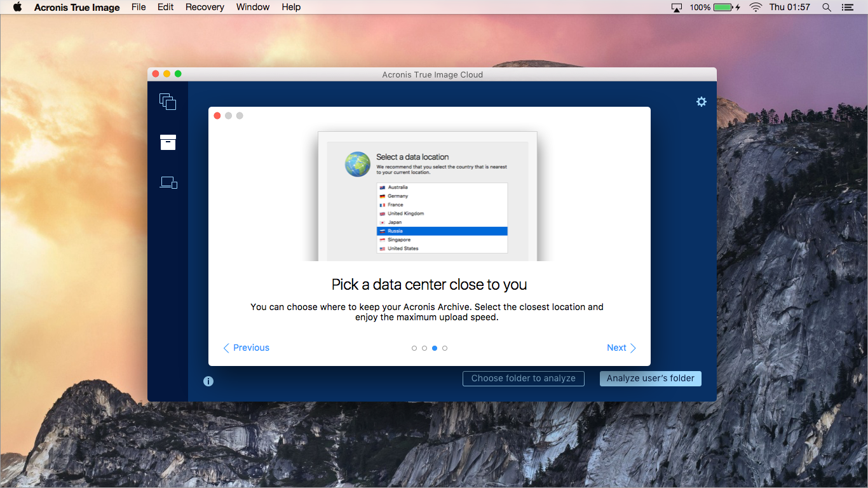Zoom the Acronis True Image Cloud window with the green button
Viewport: 868px width, 488px height.
coord(178,74)
